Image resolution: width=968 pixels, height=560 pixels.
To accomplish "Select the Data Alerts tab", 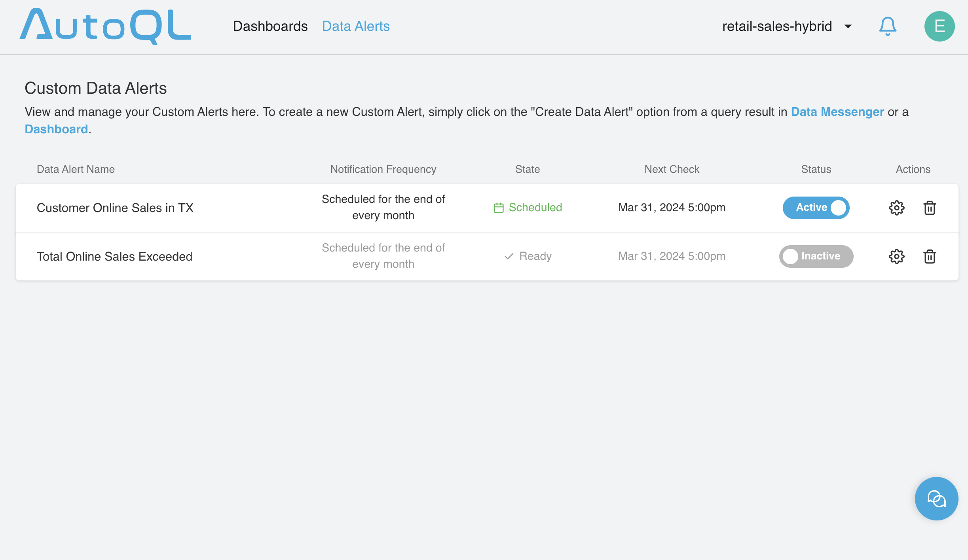I will (356, 26).
